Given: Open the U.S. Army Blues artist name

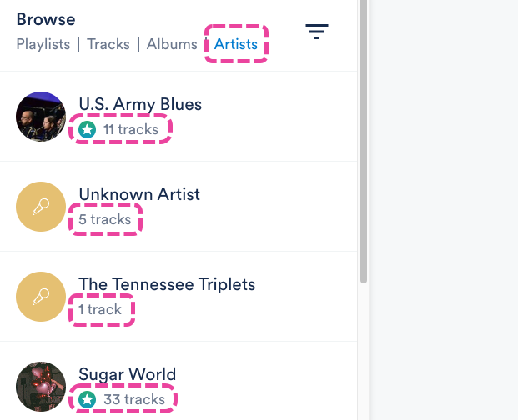Looking at the screenshot, I should [140, 104].
